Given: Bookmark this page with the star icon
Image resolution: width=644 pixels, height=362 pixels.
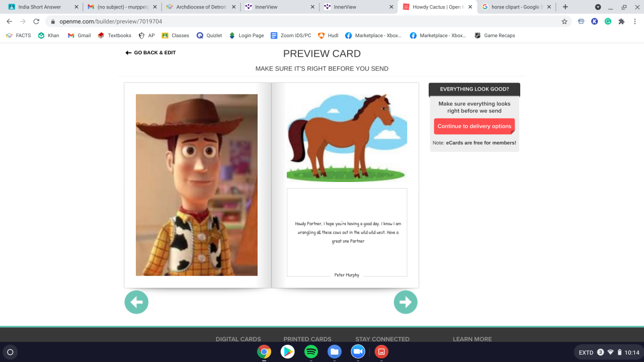Looking at the screenshot, I should [565, 22].
